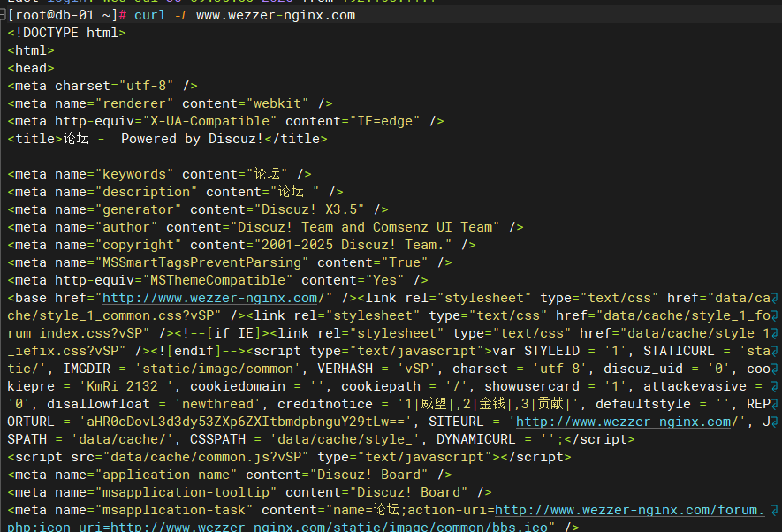
Task: Click the '<html>' tag line
Action: point(31,51)
